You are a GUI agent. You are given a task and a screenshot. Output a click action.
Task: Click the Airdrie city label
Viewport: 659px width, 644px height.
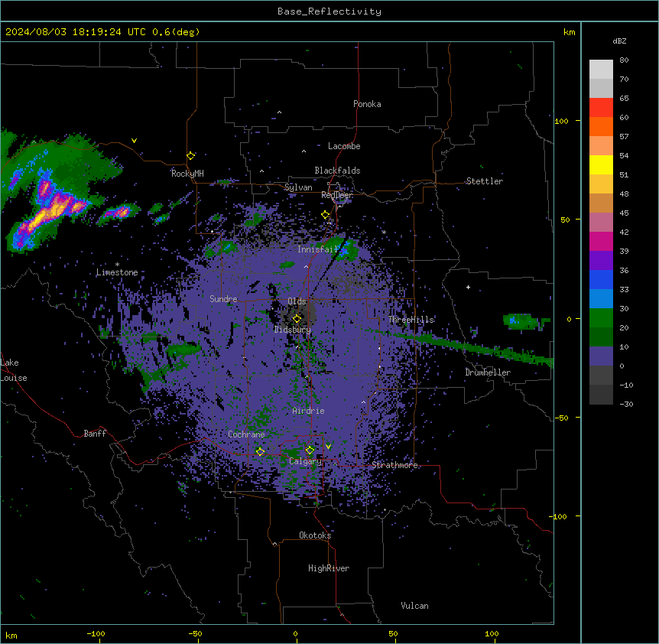(x=309, y=411)
